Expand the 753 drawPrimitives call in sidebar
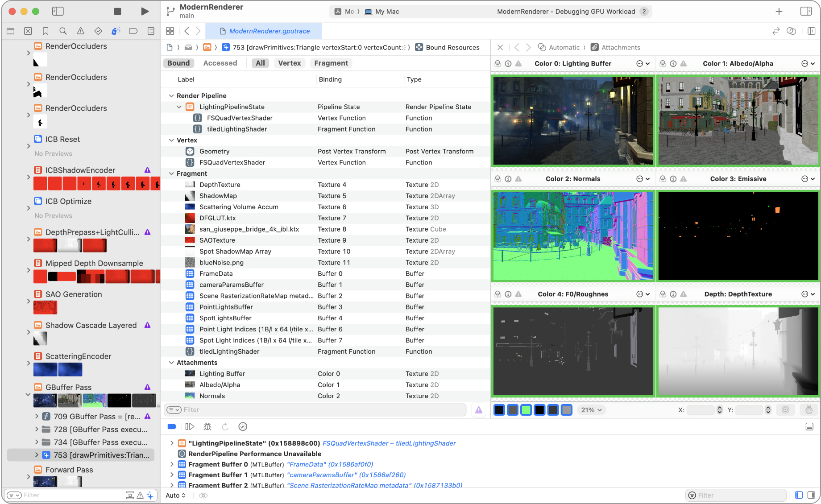Viewport: 821px width, 504px height. [37, 455]
